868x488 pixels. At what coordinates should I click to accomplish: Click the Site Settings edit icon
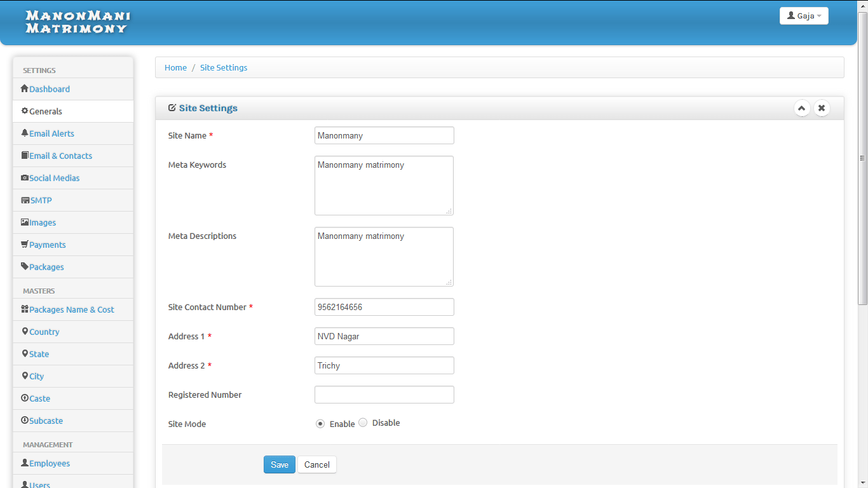click(x=172, y=108)
